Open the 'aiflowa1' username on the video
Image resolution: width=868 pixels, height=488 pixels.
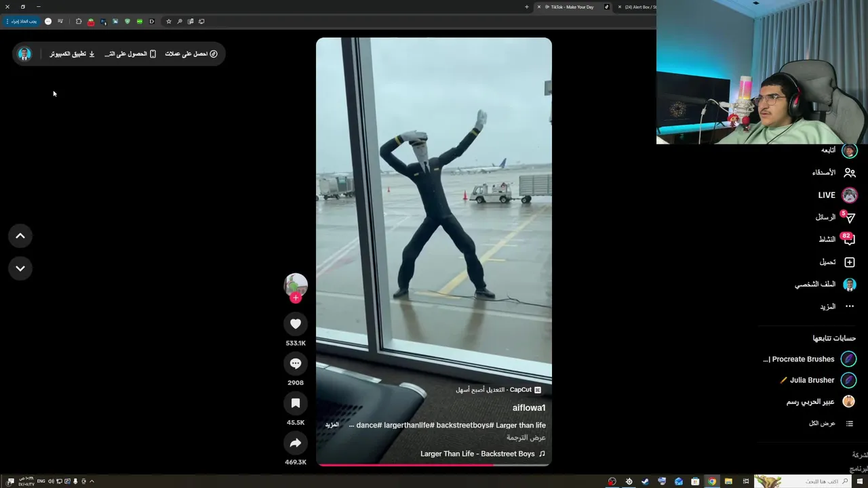tap(529, 407)
